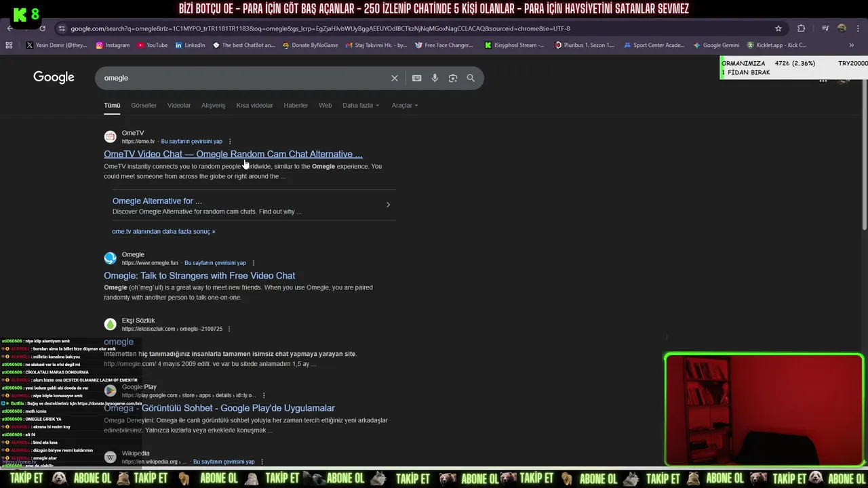
Task: Click the Google search input field
Action: [x=244, y=78]
